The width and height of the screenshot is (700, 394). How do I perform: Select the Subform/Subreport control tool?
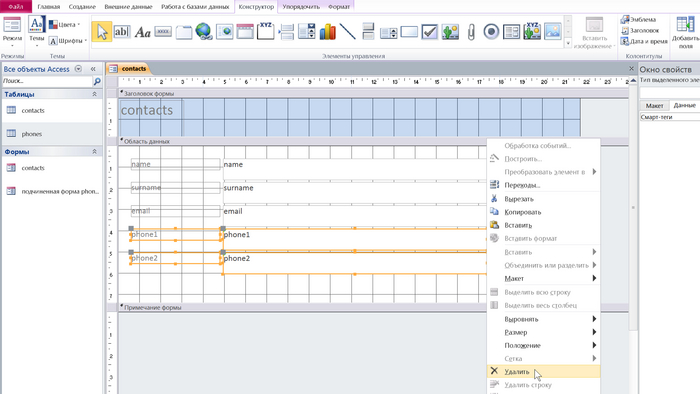[512, 32]
